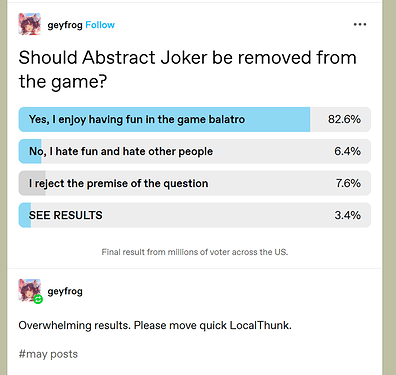Choose 'No, I hate fun' poll option
The height and width of the screenshot is (375, 396).
coord(195,151)
